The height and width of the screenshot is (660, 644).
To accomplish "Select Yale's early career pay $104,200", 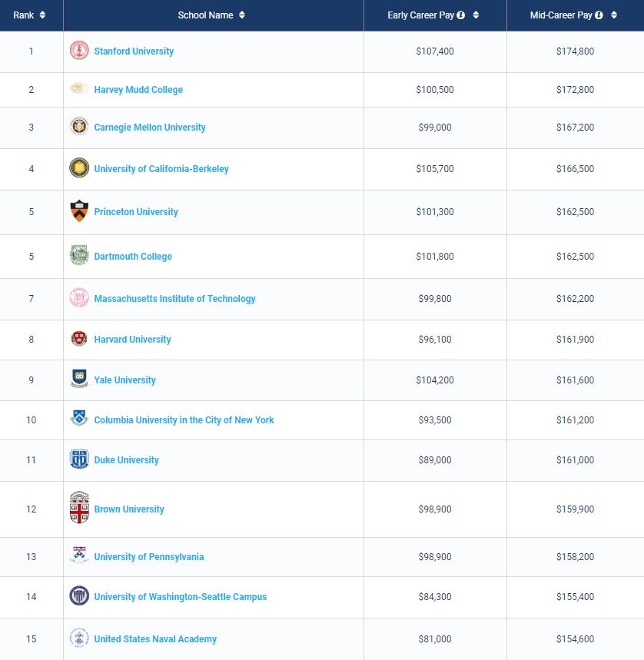I will (435, 380).
